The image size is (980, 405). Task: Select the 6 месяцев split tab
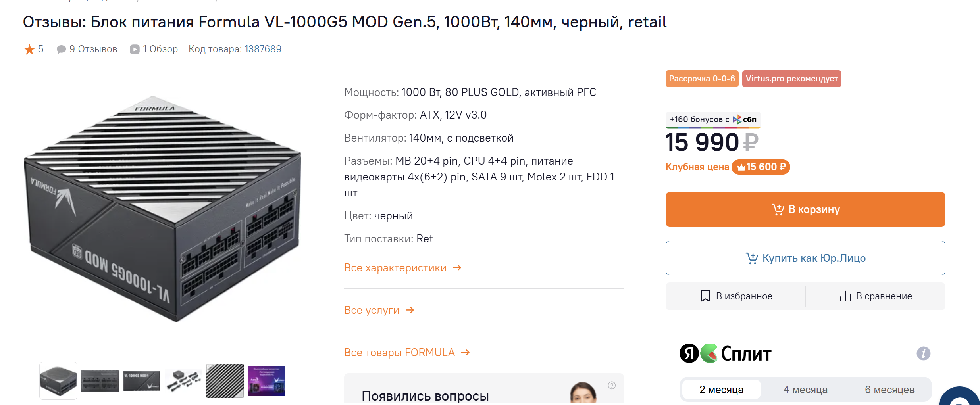(x=890, y=390)
